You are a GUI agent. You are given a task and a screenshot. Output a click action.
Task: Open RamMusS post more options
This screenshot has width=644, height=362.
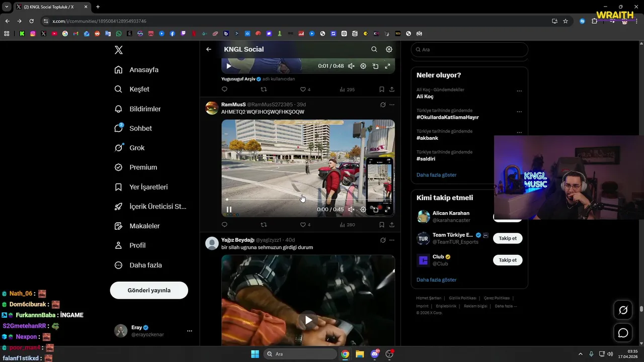point(392,105)
